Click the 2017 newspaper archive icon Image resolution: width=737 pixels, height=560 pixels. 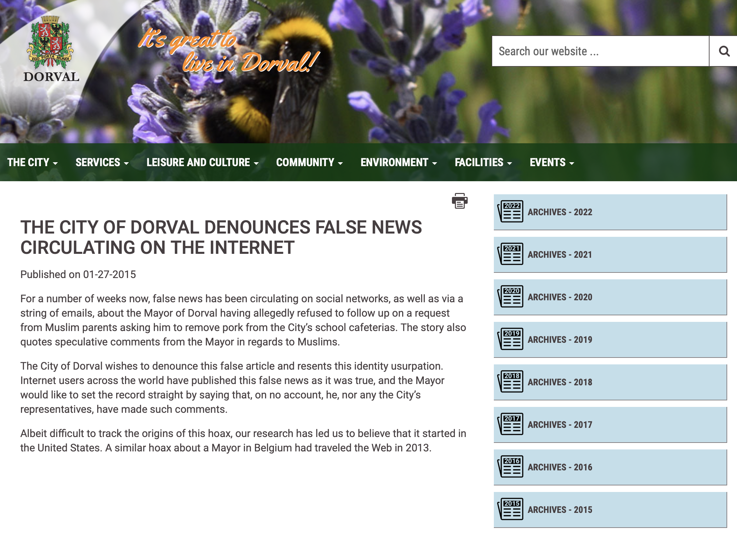point(510,424)
